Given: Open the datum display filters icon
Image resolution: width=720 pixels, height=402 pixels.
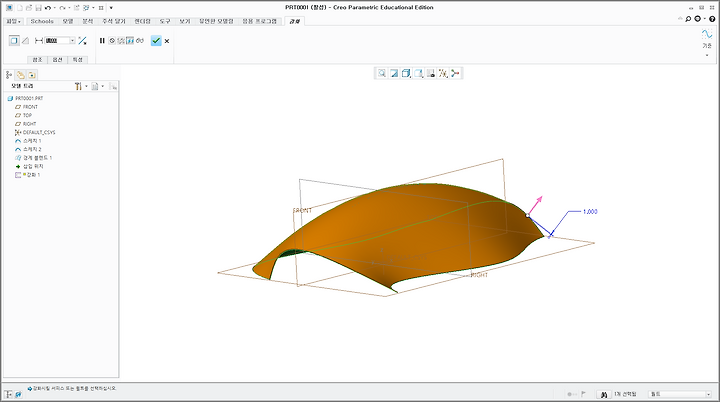Looking at the screenshot, I should [443, 73].
